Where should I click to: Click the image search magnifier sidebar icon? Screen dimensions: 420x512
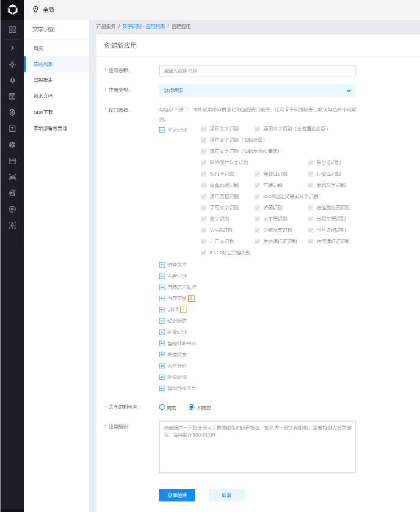pos(12,193)
